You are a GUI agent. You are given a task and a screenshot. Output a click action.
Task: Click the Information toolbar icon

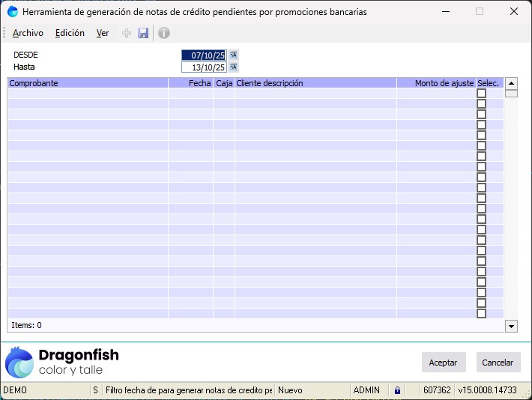pyautogui.click(x=163, y=33)
